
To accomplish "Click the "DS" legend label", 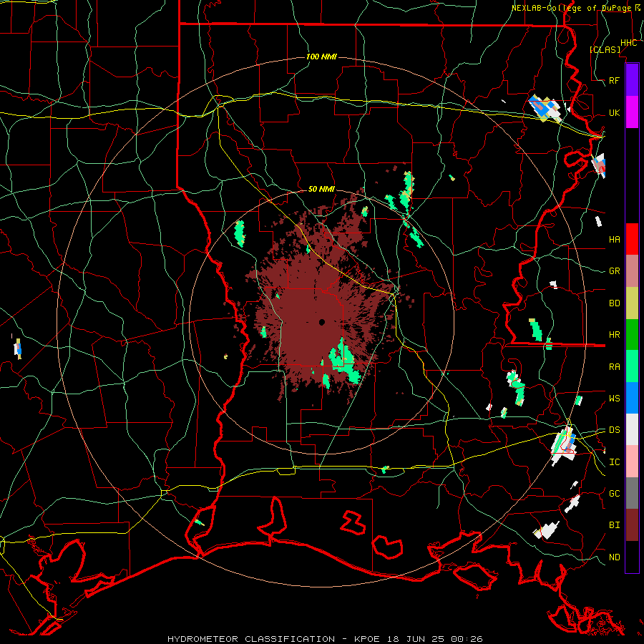I will click(614, 429).
